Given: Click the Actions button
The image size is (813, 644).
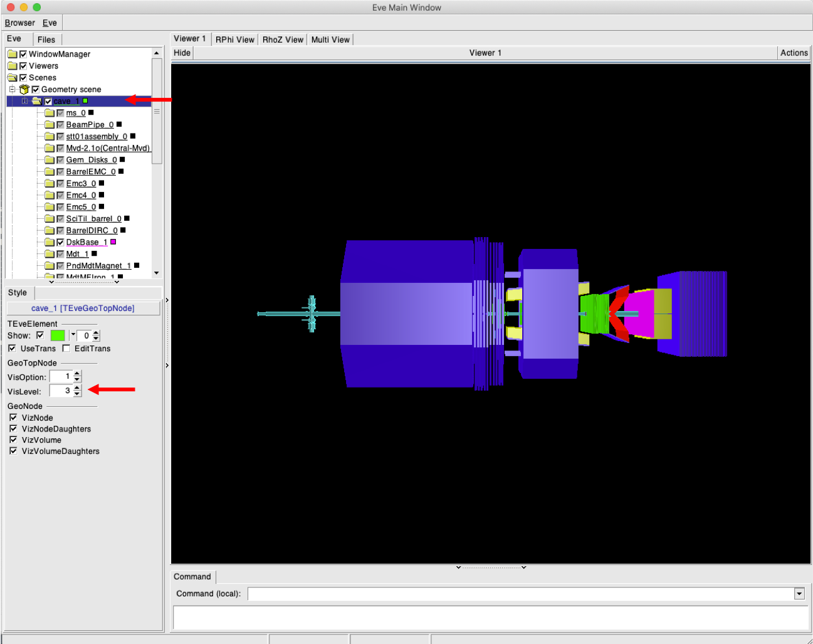Looking at the screenshot, I should click(794, 53).
